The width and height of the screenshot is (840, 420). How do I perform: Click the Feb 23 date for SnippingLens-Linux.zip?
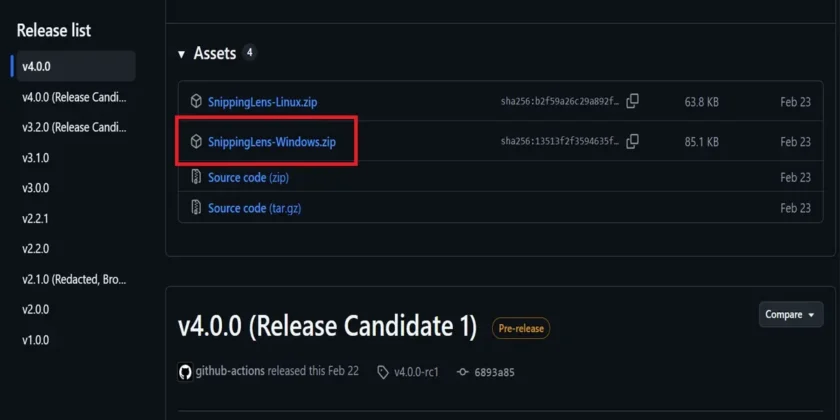796,102
